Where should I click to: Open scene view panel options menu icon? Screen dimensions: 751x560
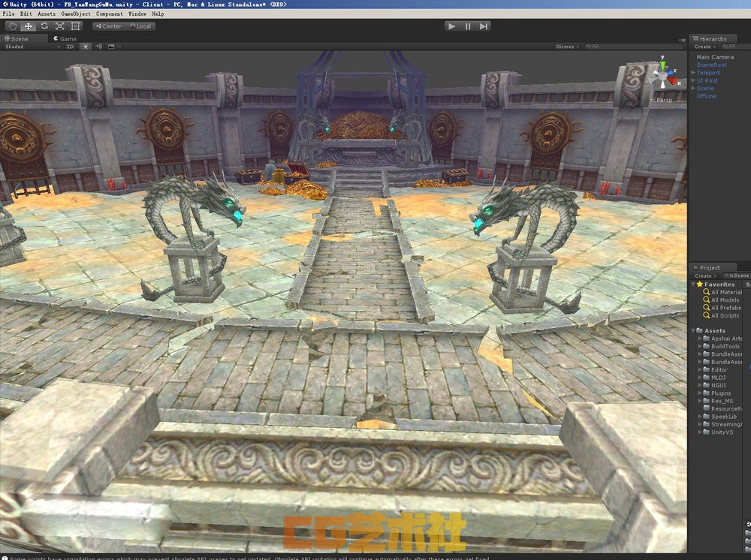(x=682, y=39)
